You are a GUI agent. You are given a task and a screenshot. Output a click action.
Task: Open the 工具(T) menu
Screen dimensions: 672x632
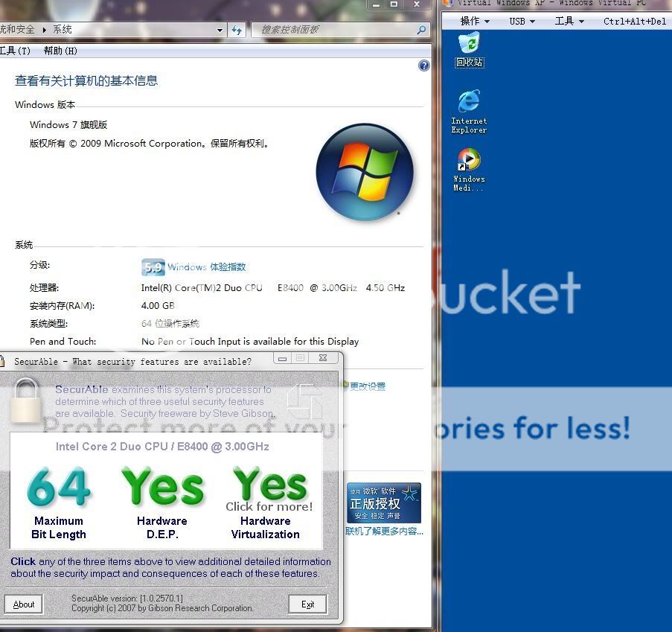tap(15, 51)
